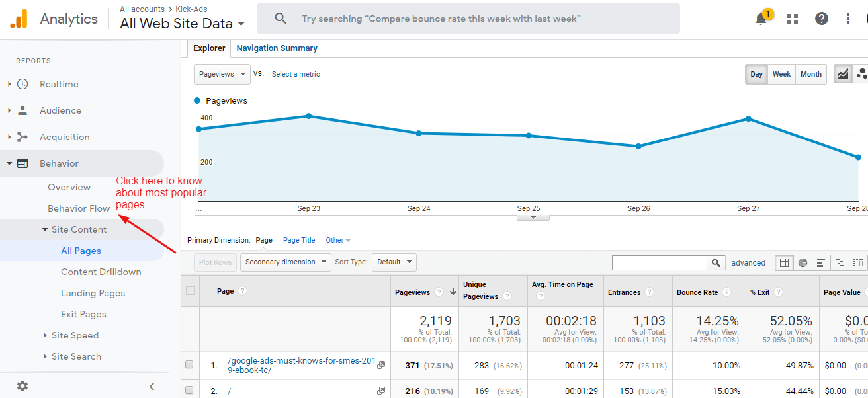The image size is (868, 398).
Task: Switch to Performance bar view icon
Action: [821, 262]
